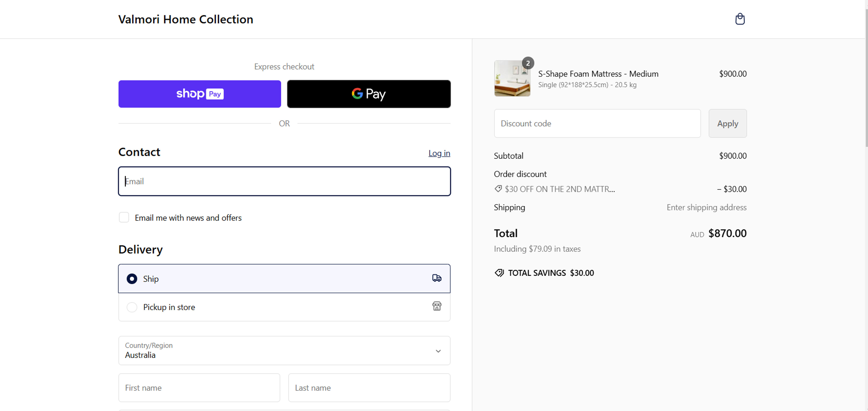Screen dimensions: 868x411
Task: Click the Contact section heading
Action: pyautogui.click(x=139, y=152)
